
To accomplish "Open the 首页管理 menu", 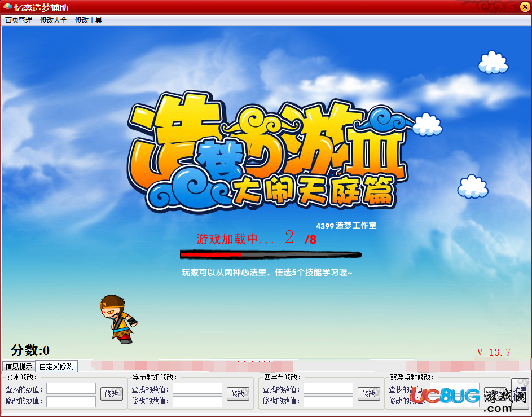I will coord(19,20).
